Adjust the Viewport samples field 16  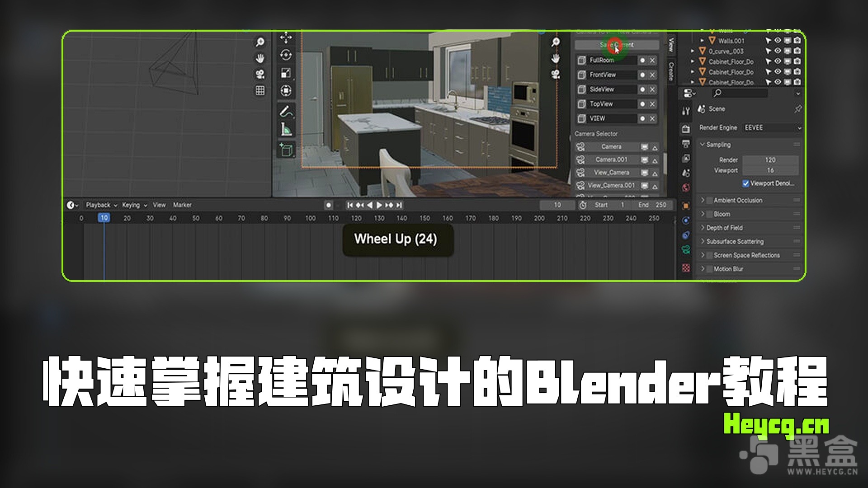click(770, 170)
